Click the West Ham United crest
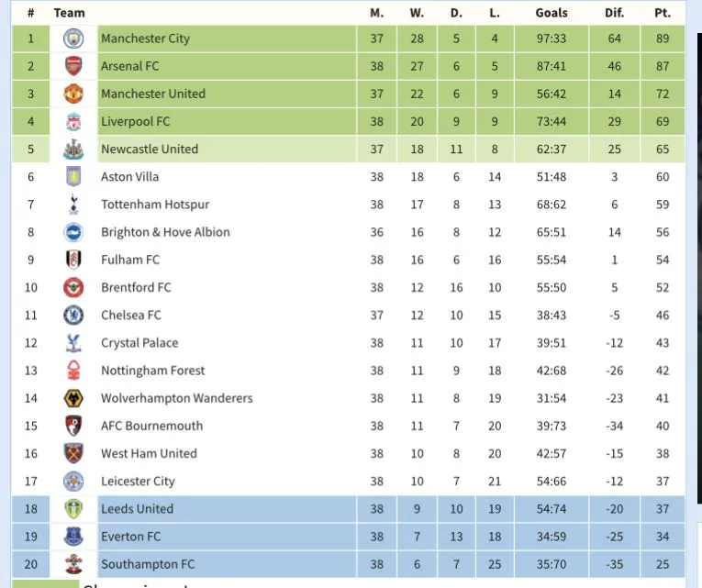Image resolution: width=702 pixels, height=588 pixels. pos(73,453)
